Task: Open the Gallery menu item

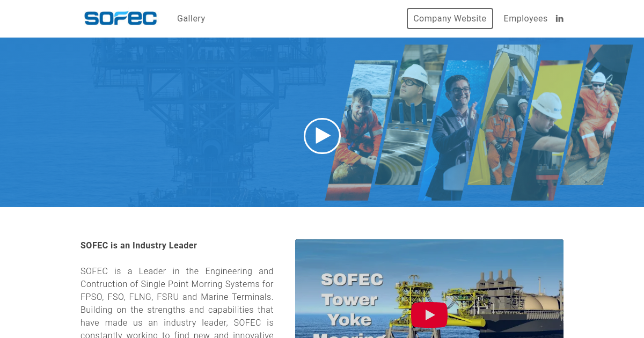Action: pos(191,18)
